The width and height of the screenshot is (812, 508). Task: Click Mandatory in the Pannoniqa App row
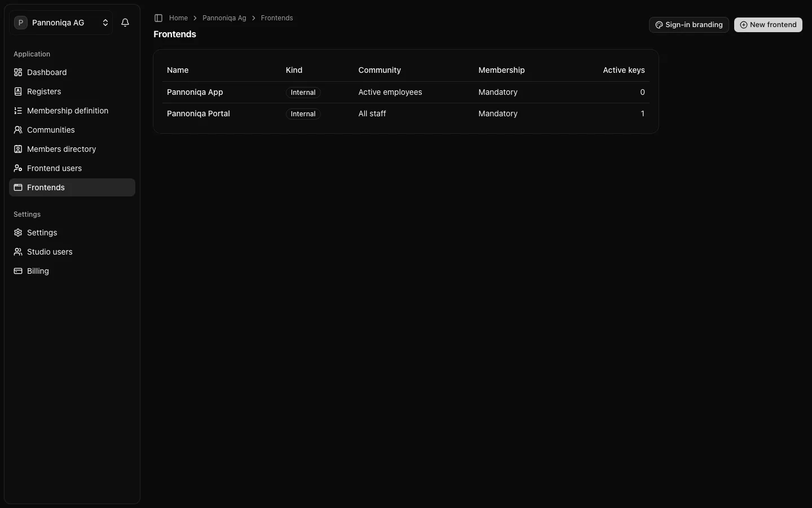tap(498, 92)
